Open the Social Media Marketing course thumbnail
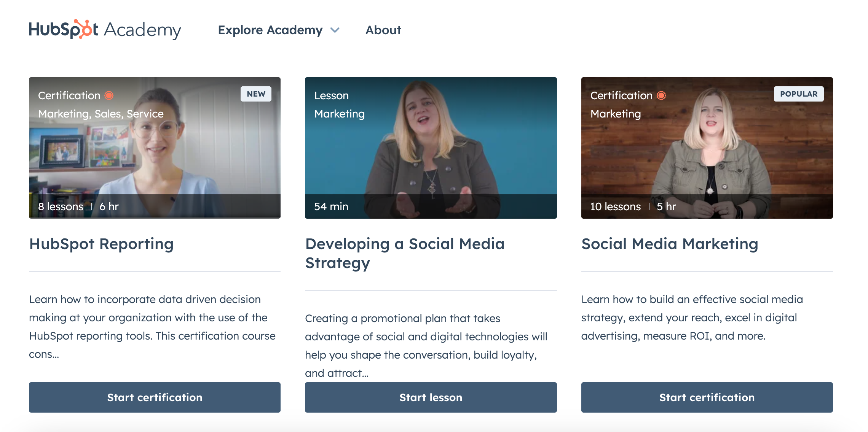The width and height of the screenshot is (868, 432). tap(707, 152)
